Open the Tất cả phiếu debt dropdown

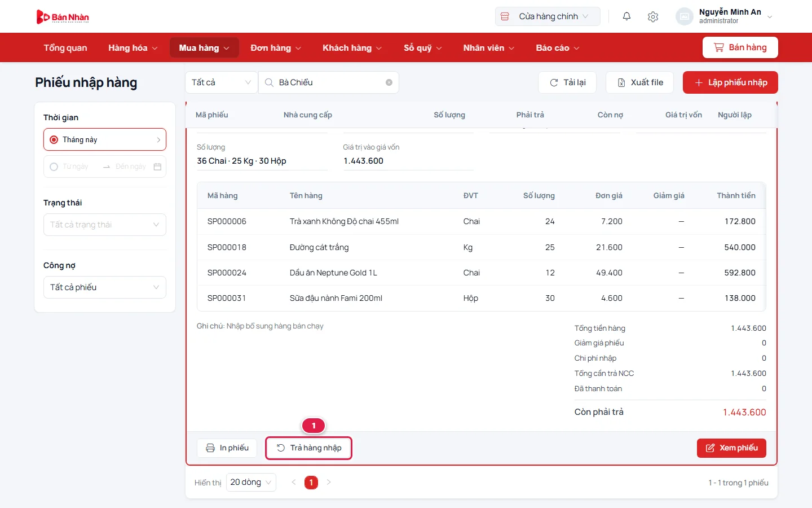coord(105,287)
